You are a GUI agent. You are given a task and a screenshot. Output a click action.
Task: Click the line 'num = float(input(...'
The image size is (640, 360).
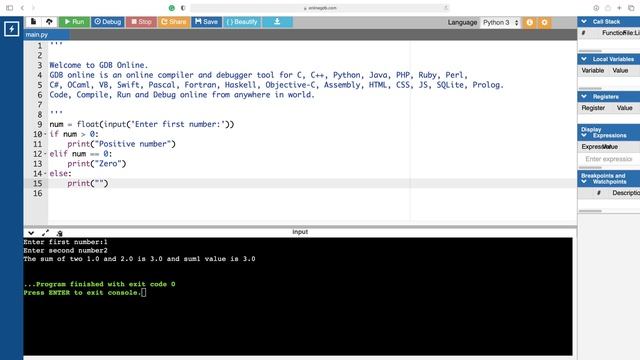142,124
